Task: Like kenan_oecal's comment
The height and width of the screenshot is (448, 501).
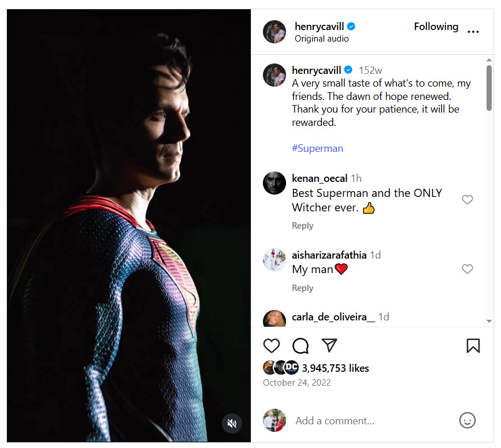Action: (467, 200)
